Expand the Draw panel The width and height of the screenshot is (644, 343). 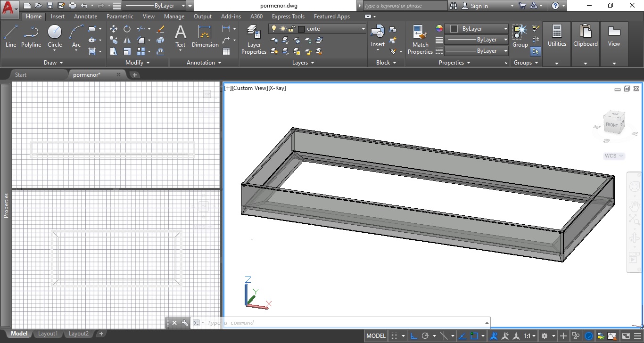[53, 62]
